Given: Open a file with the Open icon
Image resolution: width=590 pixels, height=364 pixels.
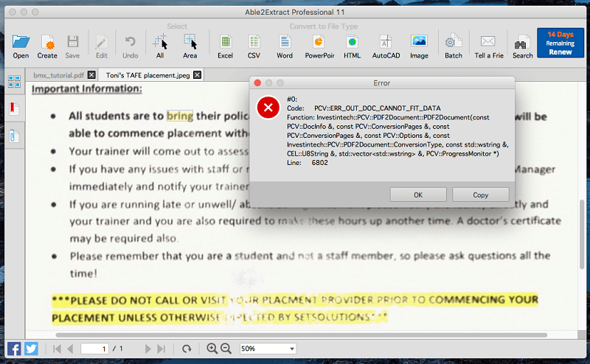Looking at the screenshot, I should point(21,41).
